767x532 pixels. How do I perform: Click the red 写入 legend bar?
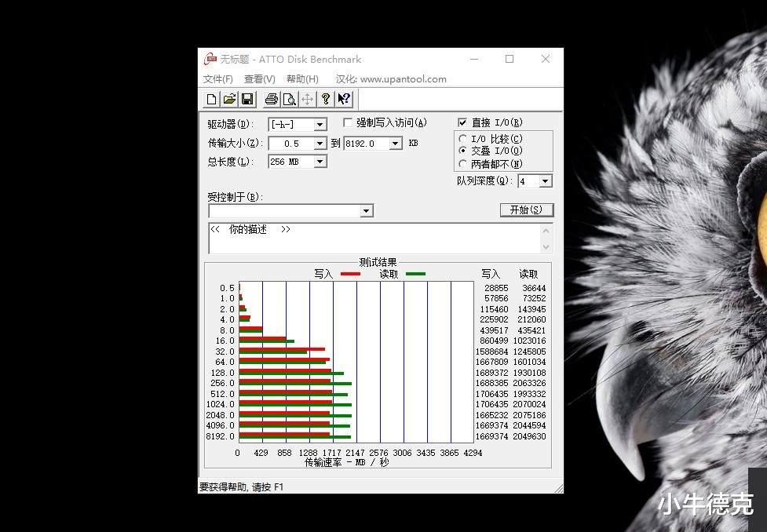click(x=350, y=274)
